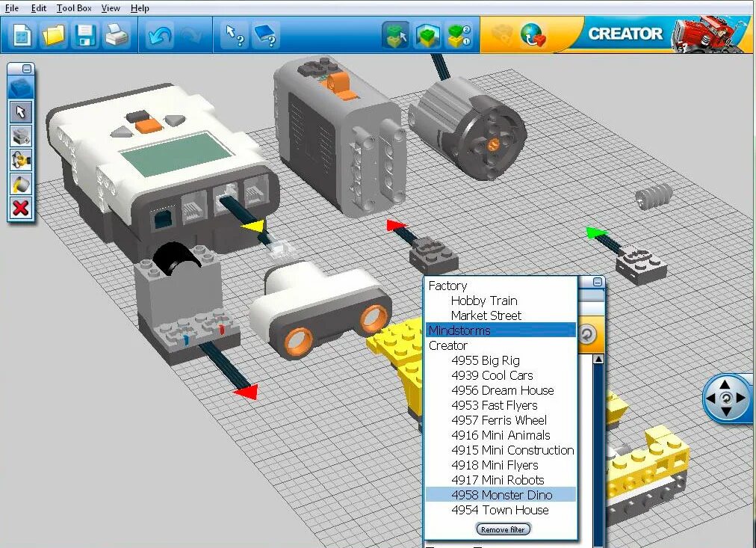Choose Creator in the filter list

448,345
